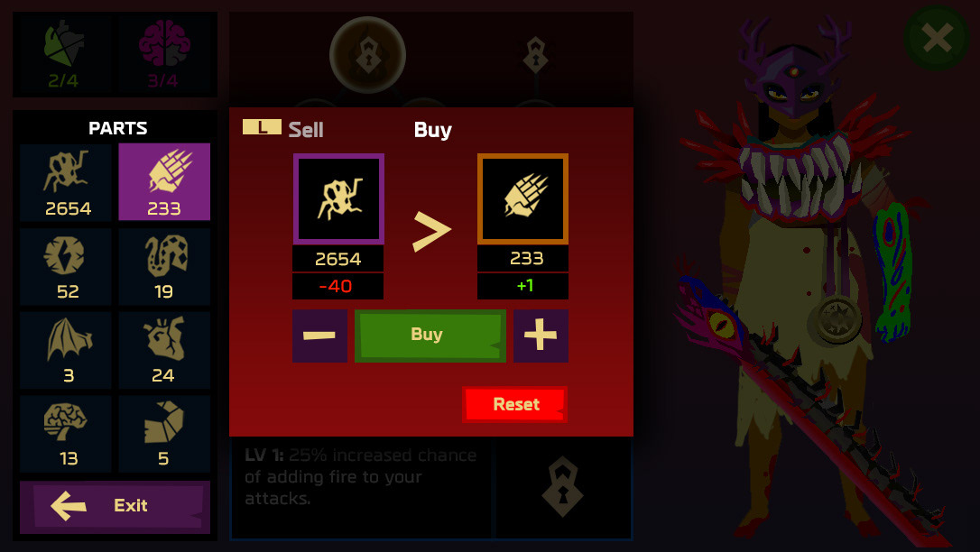The image size is (980, 552).
Task: Click the orange-framed claw buy slot
Action: click(x=522, y=198)
